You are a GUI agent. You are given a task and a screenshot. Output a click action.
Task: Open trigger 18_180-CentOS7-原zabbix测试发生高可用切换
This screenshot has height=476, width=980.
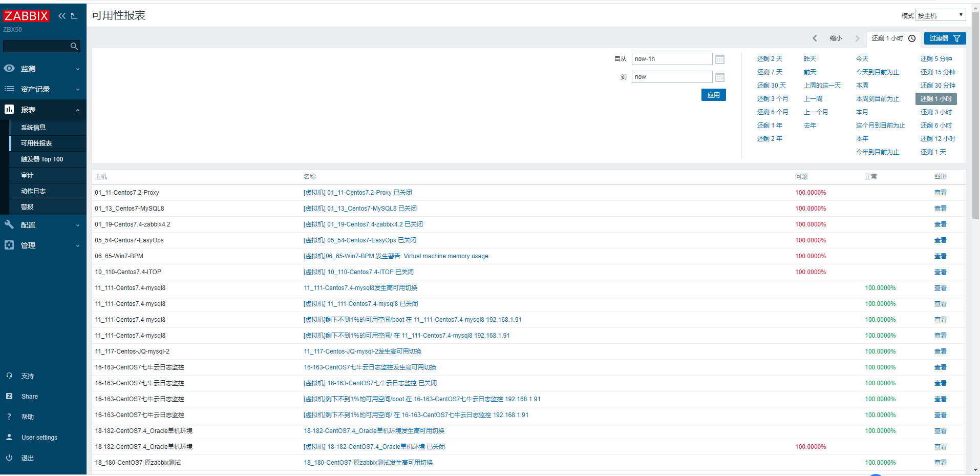pos(368,463)
